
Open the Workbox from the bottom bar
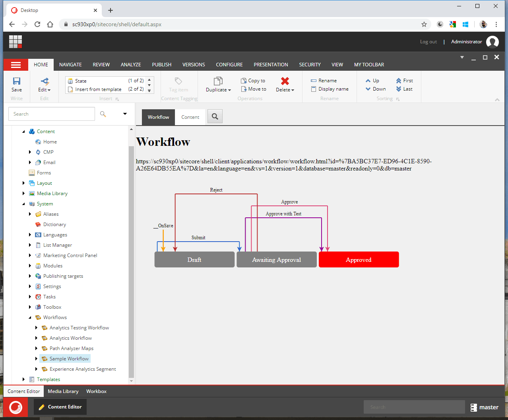[x=96, y=391]
